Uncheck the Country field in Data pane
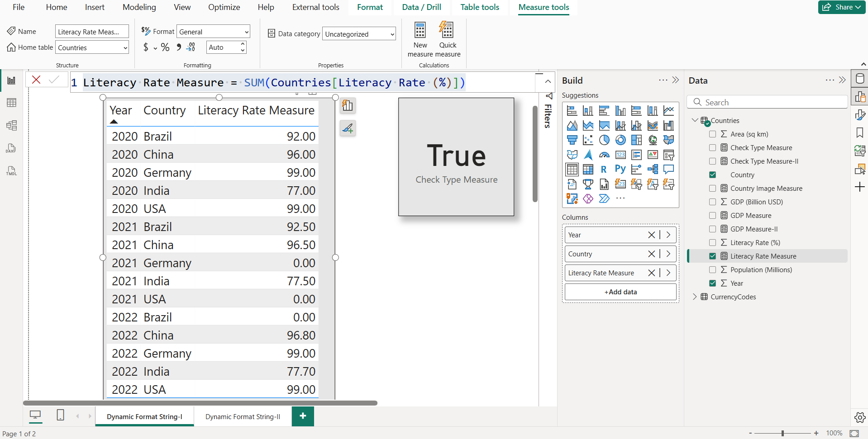868x439 pixels. pyautogui.click(x=713, y=175)
